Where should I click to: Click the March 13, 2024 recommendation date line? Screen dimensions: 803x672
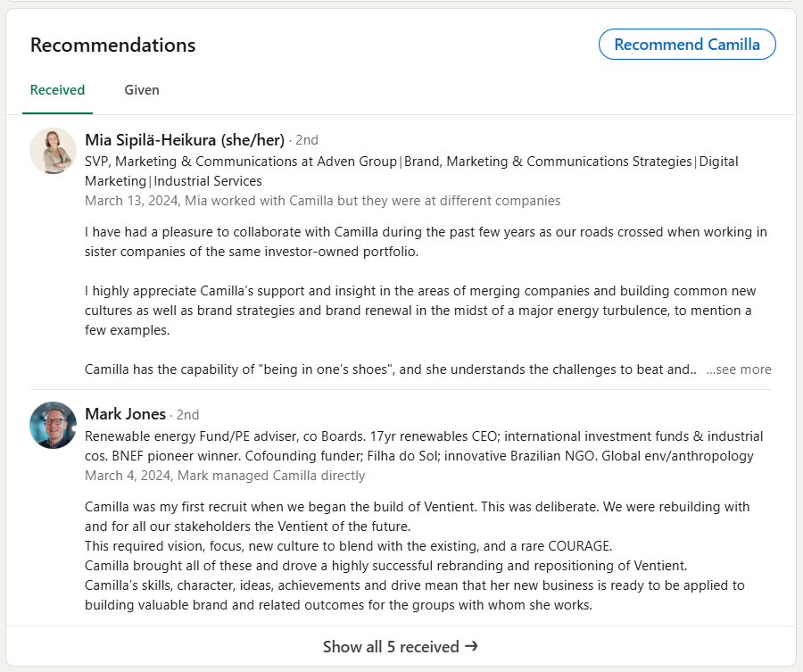[323, 201]
